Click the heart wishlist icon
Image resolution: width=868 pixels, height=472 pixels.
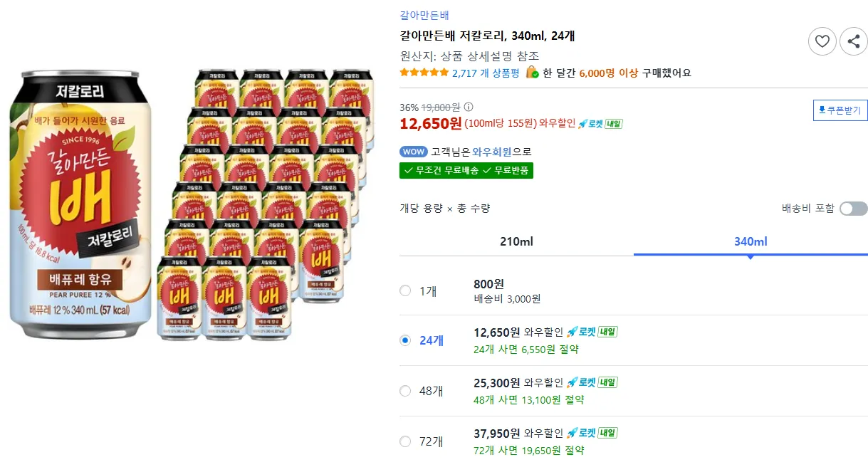click(x=822, y=41)
